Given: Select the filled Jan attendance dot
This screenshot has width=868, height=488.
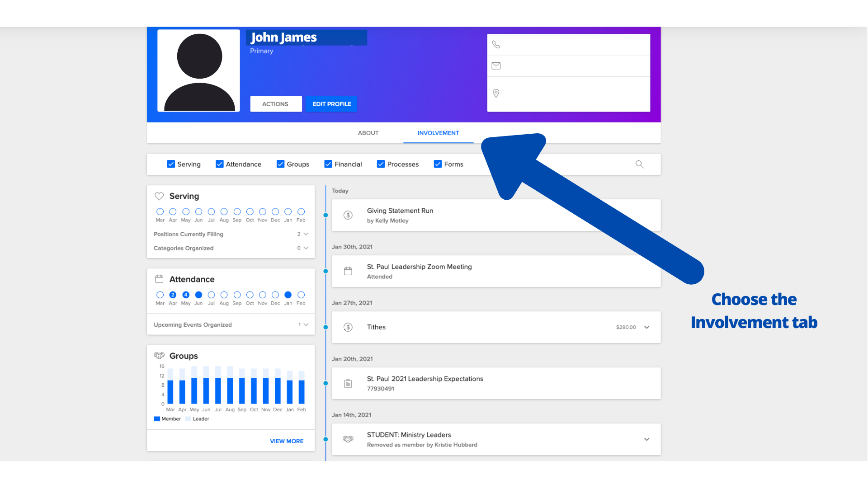Looking at the screenshot, I should pos(288,295).
